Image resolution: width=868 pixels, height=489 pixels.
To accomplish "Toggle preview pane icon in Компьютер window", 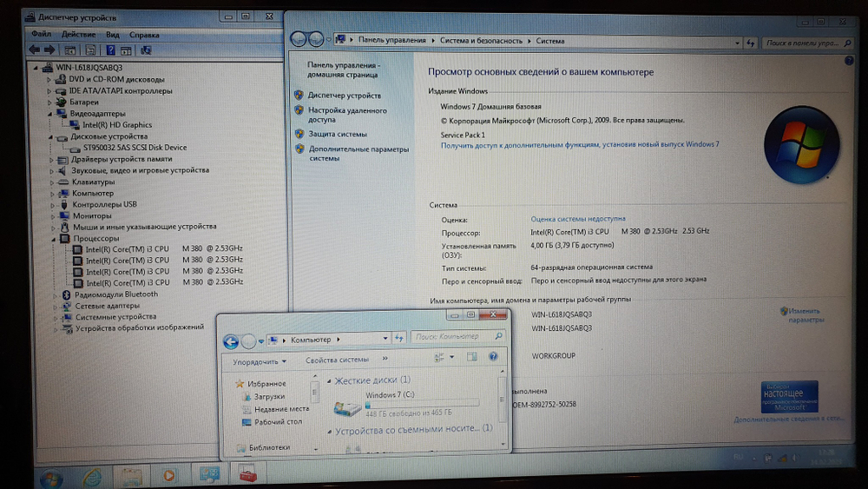I will coord(472,357).
